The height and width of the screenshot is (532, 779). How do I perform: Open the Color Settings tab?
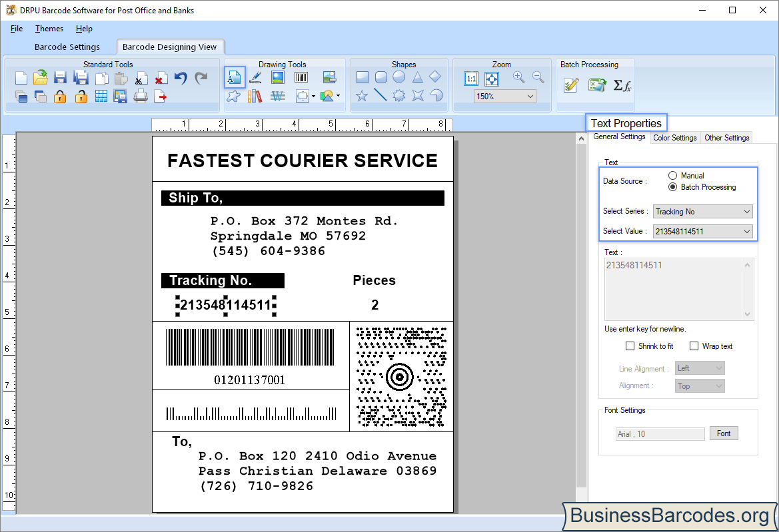coord(674,137)
